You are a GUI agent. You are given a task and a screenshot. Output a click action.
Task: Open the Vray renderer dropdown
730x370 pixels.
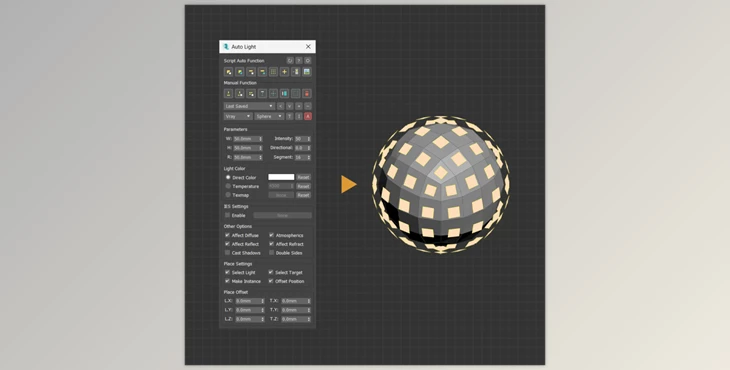pyautogui.click(x=238, y=116)
